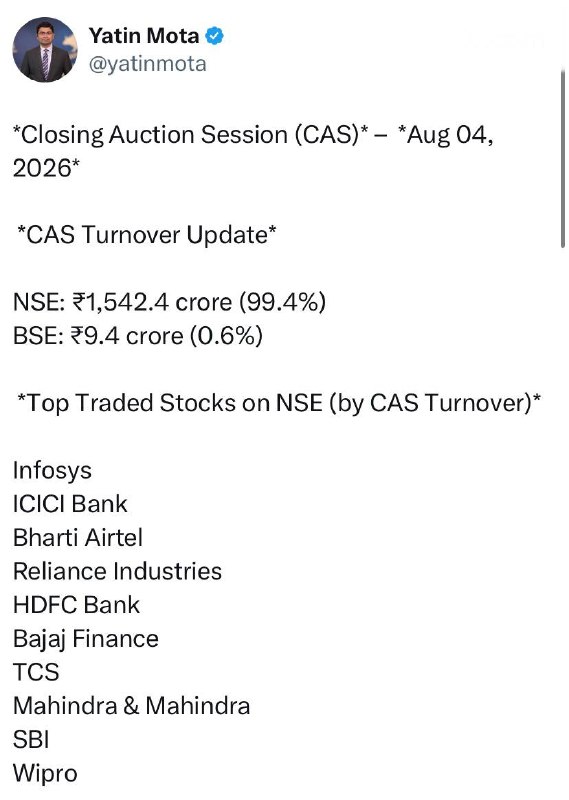Click the blue verified badge icon
The width and height of the screenshot is (569, 800).
(214, 36)
